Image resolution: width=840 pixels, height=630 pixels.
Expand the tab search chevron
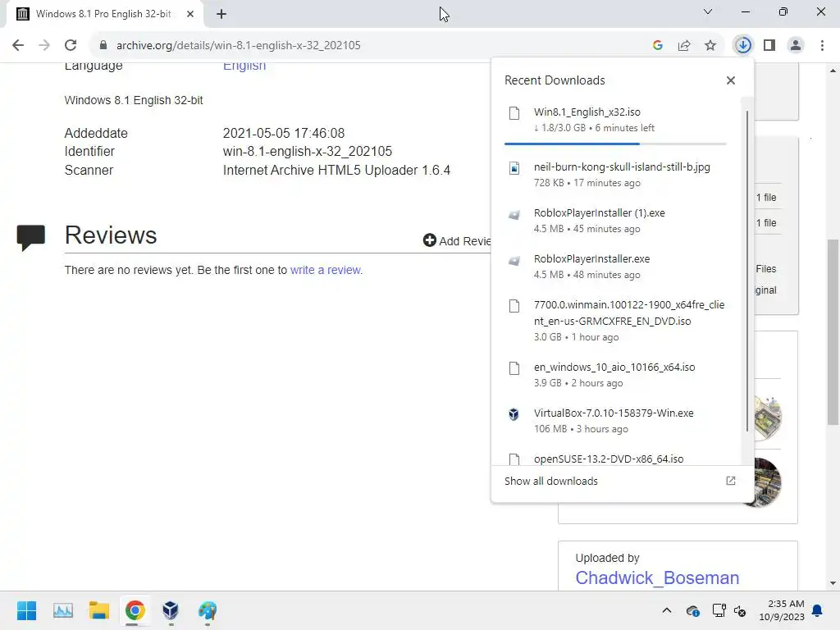click(708, 11)
